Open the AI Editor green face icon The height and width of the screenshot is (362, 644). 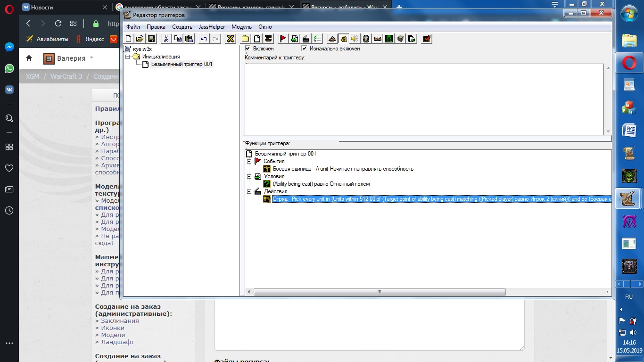tap(389, 39)
